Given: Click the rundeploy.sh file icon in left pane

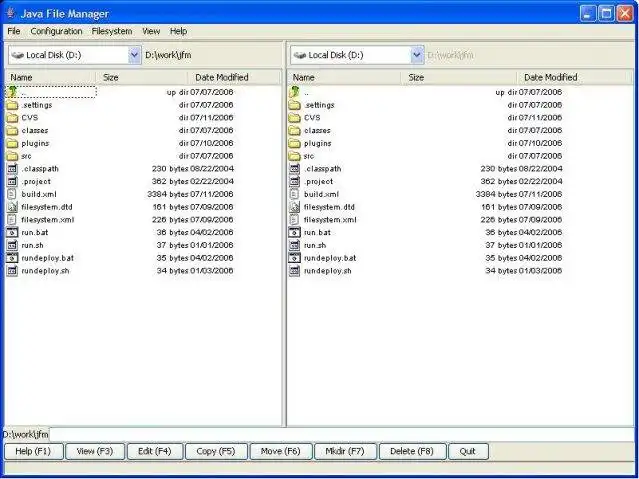Looking at the screenshot, I should [12, 271].
